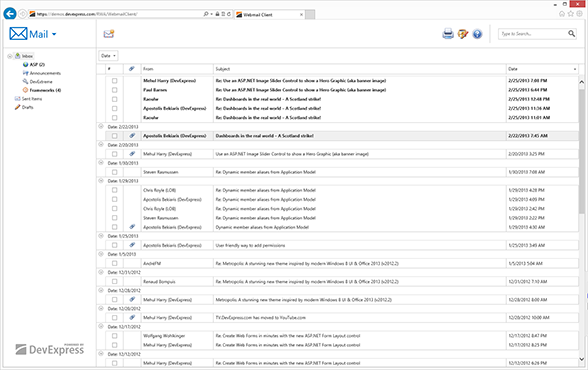The height and width of the screenshot is (370, 588).
Task: Check the Renaud Bompuis message checkbox
Action: click(x=114, y=281)
